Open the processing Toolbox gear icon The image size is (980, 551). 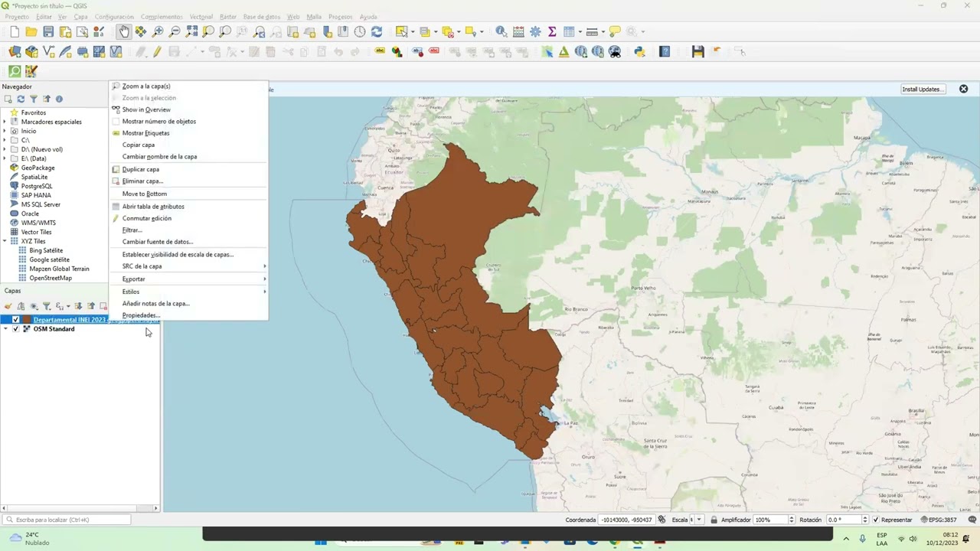[535, 31]
